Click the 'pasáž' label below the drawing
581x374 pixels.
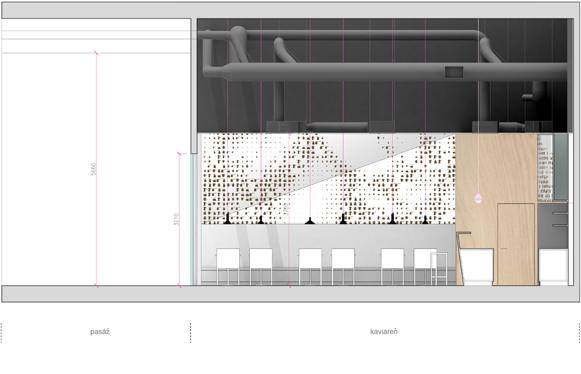pyautogui.click(x=100, y=332)
